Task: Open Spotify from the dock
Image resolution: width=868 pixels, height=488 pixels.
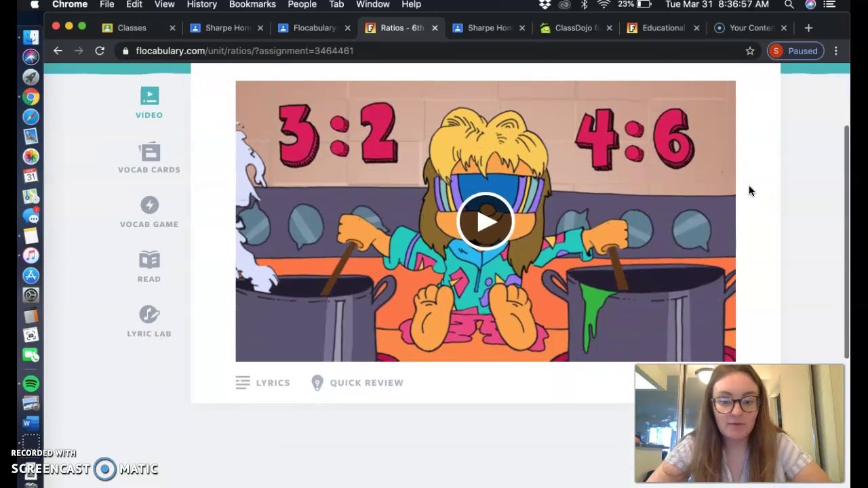Action: [x=31, y=384]
